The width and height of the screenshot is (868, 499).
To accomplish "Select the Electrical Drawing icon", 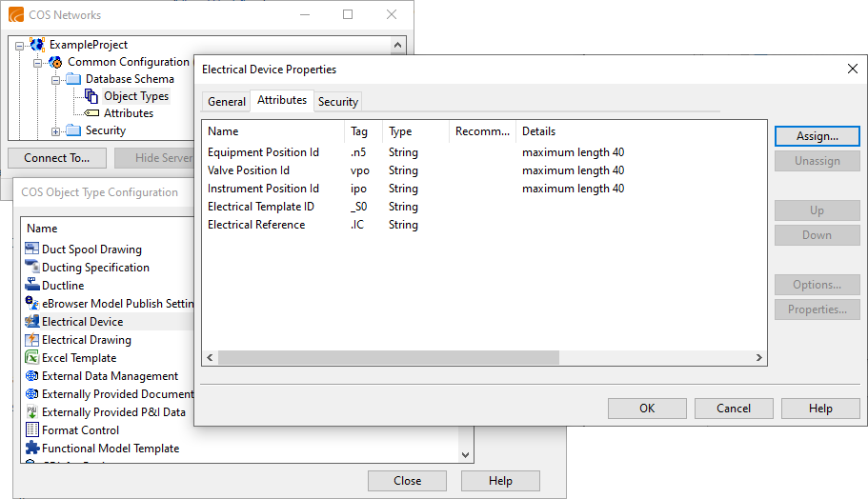I will (x=32, y=340).
